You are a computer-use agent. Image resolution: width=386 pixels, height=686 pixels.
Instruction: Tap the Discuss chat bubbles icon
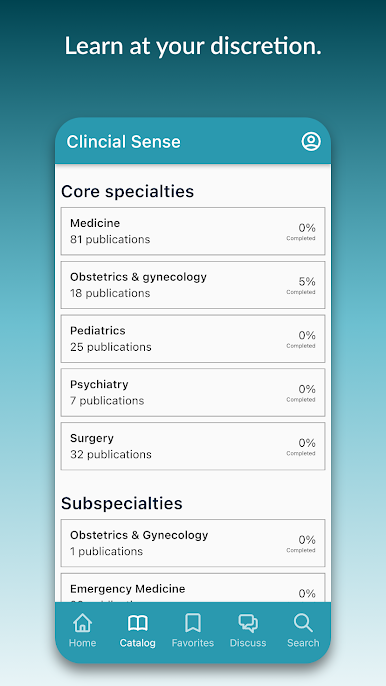[248, 623]
